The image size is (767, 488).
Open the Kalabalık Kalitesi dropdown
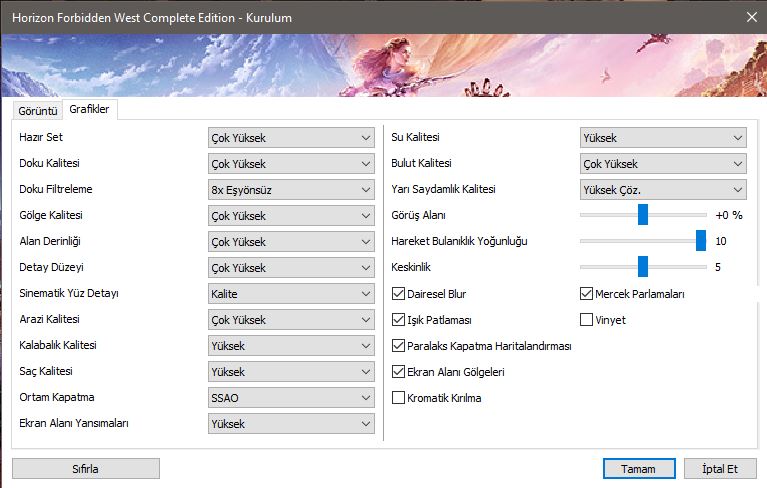291,346
